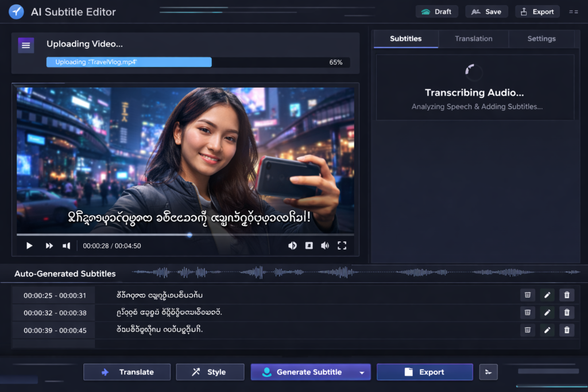The image size is (588, 392).
Task: Click the Style button
Action: [208, 372]
